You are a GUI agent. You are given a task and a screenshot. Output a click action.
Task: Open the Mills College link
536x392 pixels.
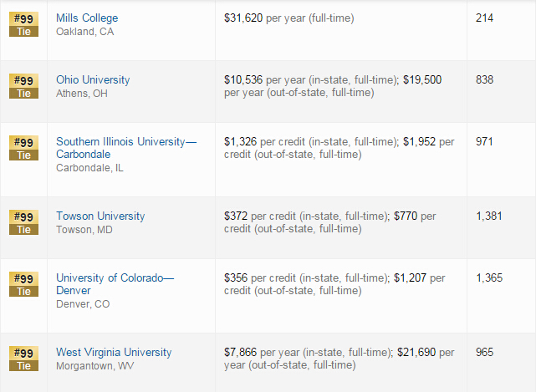(87, 18)
